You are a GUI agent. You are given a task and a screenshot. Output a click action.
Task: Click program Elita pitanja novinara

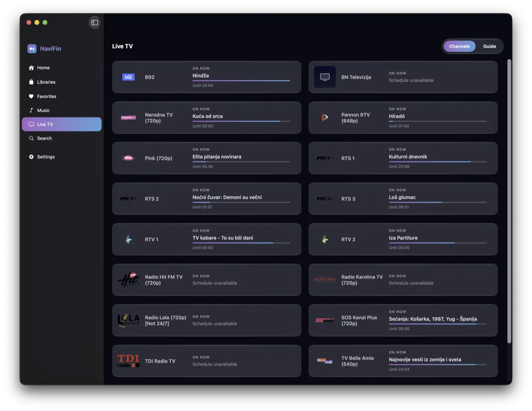[x=217, y=157]
